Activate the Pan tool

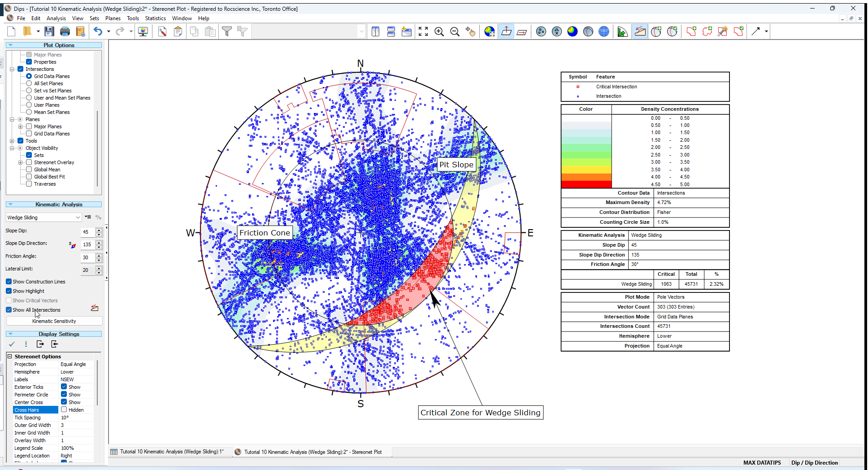tap(471, 31)
